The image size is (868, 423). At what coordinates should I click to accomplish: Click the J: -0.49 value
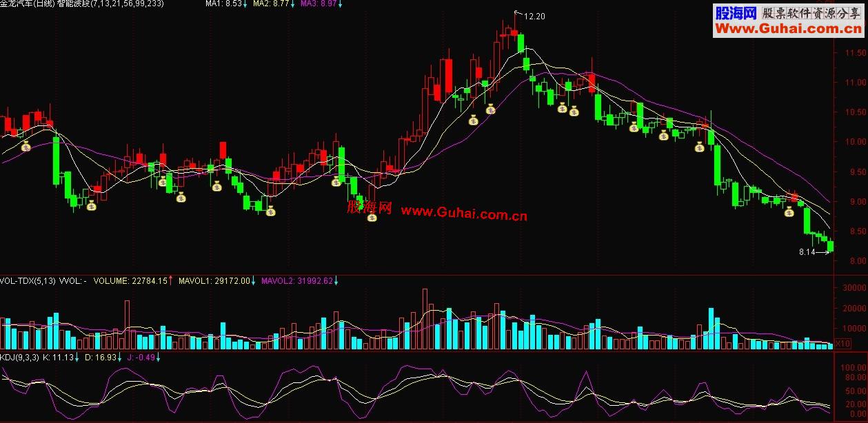(x=143, y=358)
